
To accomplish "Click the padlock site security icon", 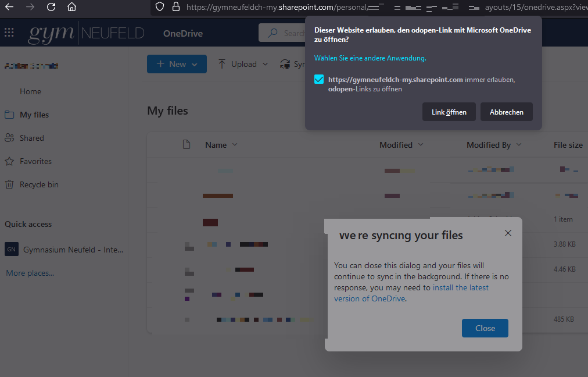I will (176, 7).
